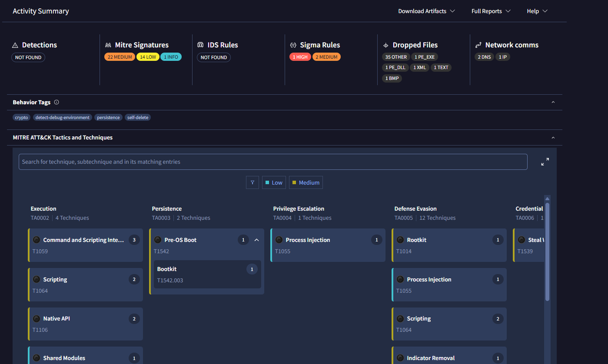Click the circle icon on Pre-OS Boot card
The height and width of the screenshot is (364, 608).
[x=158, y=240]
